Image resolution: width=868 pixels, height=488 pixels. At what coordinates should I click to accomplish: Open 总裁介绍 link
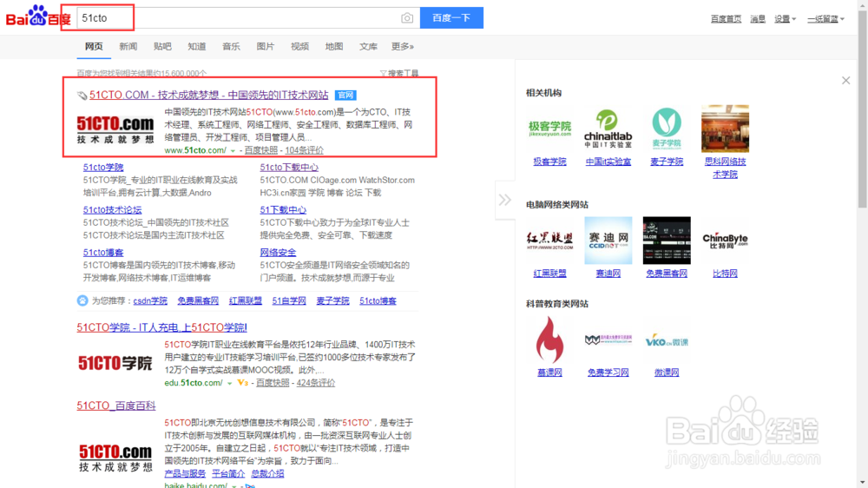pos(267,473)
